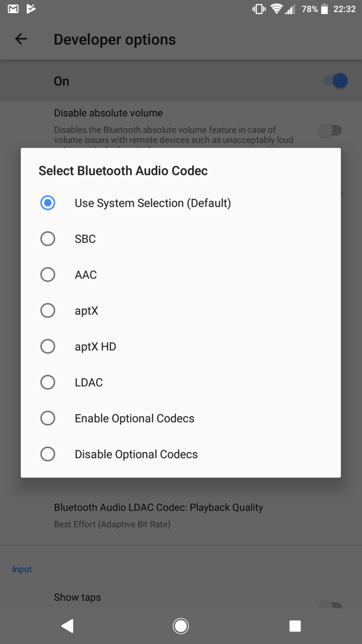Choose aptX HD codec option
Image resolution: width=362 pixels, height=644 pixels.
[48, 346]
